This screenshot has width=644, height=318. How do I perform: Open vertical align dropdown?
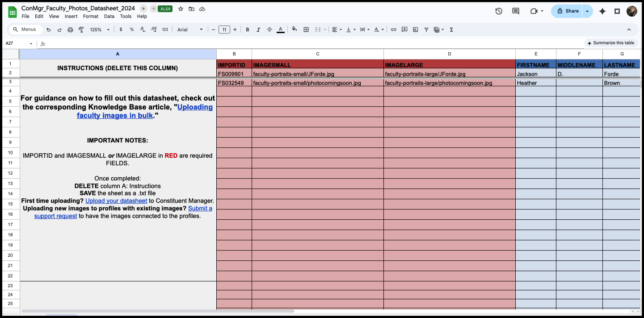tap(351, 29)
